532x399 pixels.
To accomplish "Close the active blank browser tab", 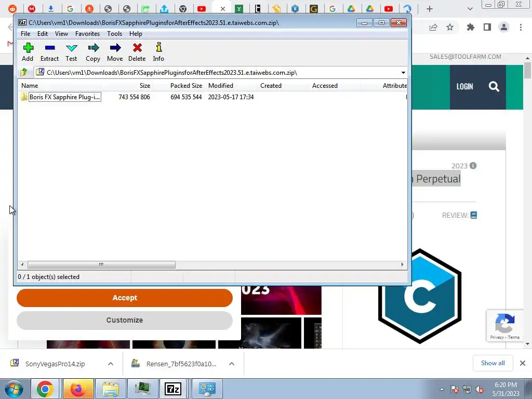I will click(x=222, y=9).
